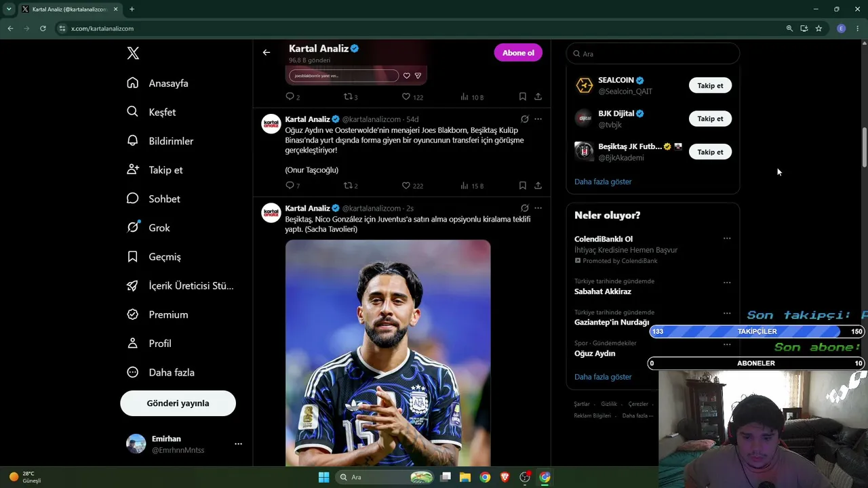Open the Oğuz Aydın trending topic
The image size is (868, 488).
595,353
